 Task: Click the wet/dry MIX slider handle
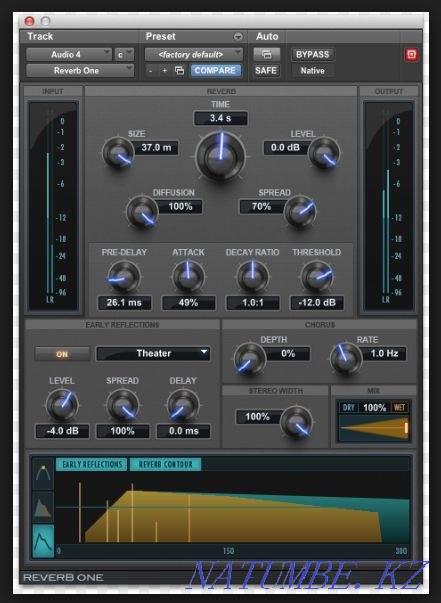[x=406, y=428]
